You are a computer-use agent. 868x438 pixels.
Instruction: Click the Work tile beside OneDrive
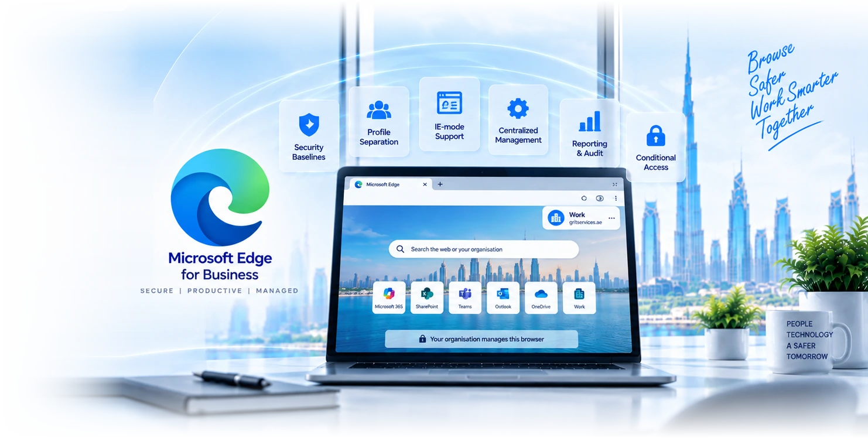click(x=579, y=297)
